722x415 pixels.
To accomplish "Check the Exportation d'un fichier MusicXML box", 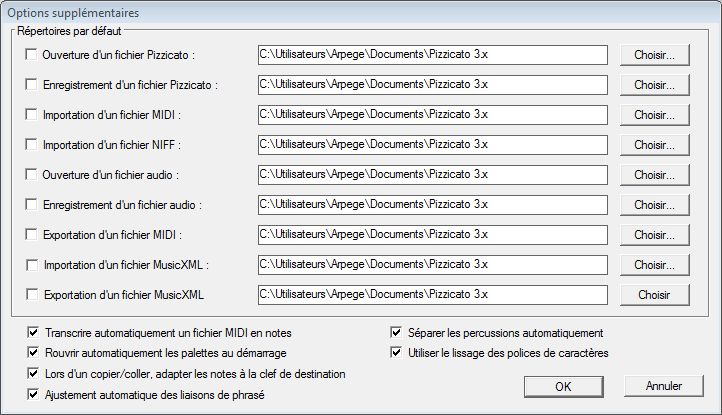I will pos(32,294).
